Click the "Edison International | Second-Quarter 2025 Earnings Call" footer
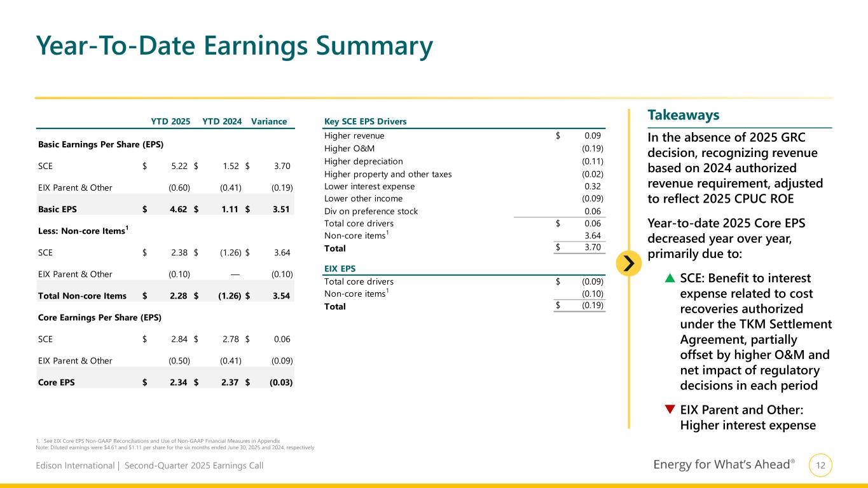Screen dimensions: 868x488 (149, 466)
